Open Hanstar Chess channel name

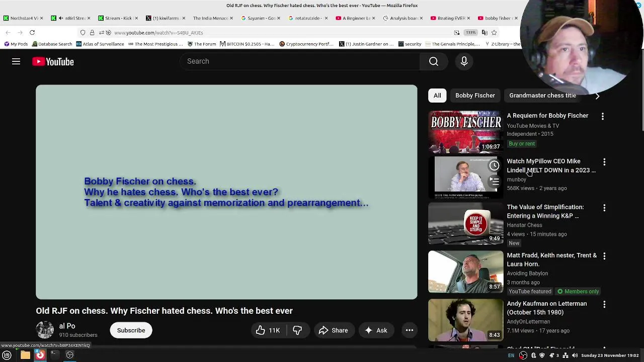524,225
